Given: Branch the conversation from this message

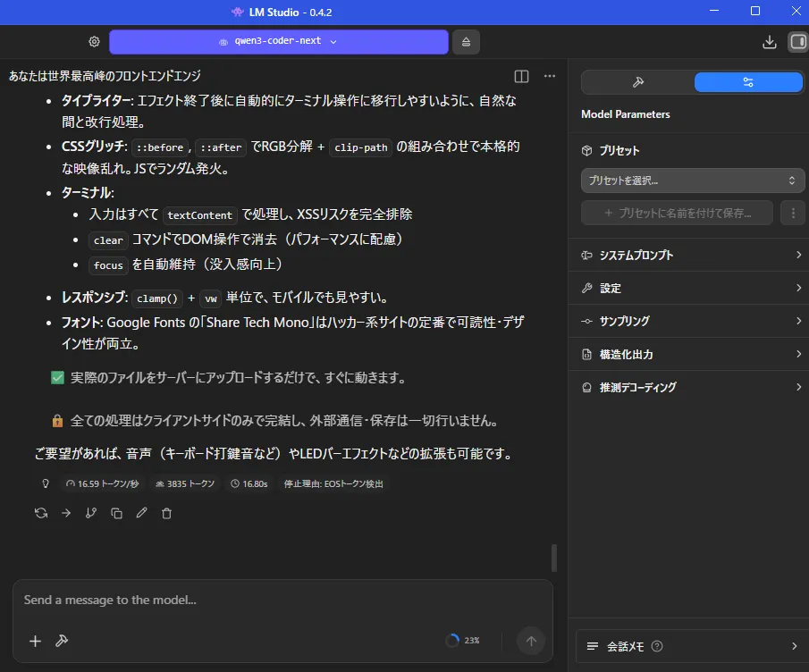Looking at the screenshot, I should click(91, 513).
